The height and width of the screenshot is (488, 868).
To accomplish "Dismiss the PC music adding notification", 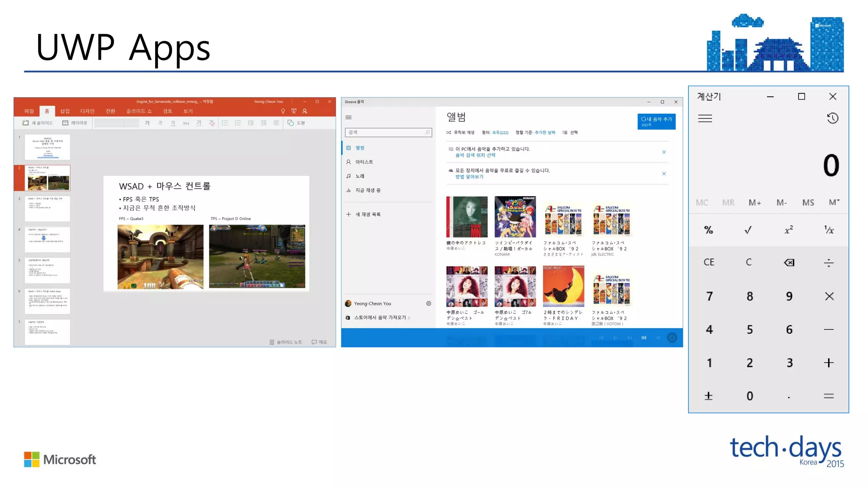I will point(664,152).
